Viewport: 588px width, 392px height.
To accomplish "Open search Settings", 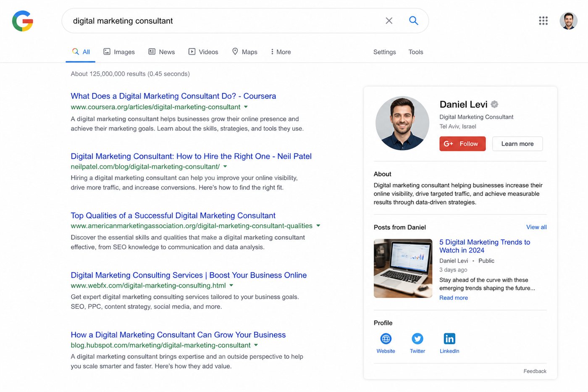I will tap(384, 52).
